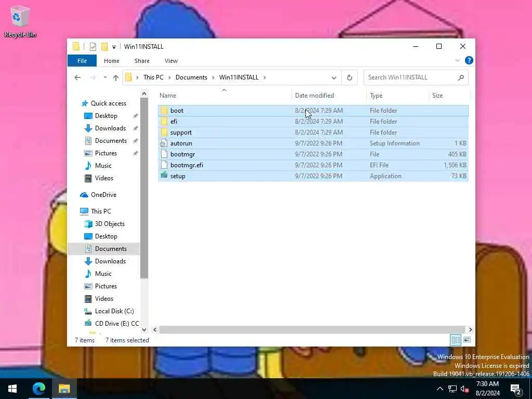Go back with the Back arrow
This screenshot has height=399, width=532.
point(77,78)
